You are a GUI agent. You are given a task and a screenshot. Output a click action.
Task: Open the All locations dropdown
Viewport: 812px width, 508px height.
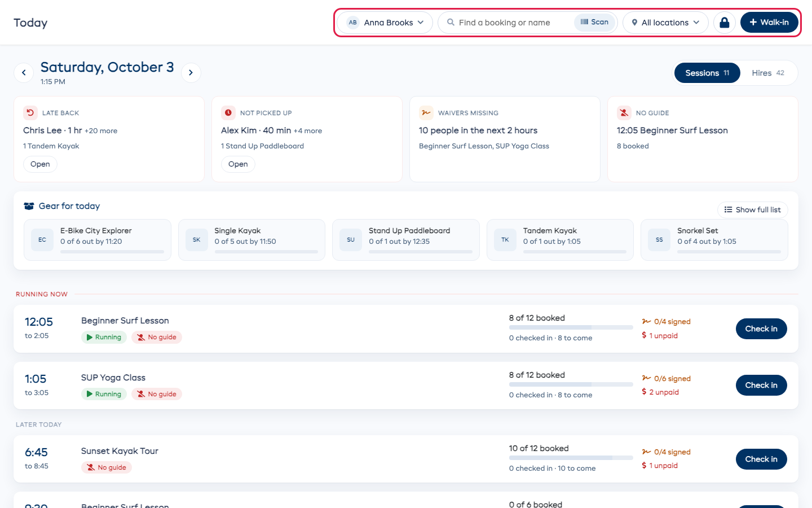[x=665, y=23]
